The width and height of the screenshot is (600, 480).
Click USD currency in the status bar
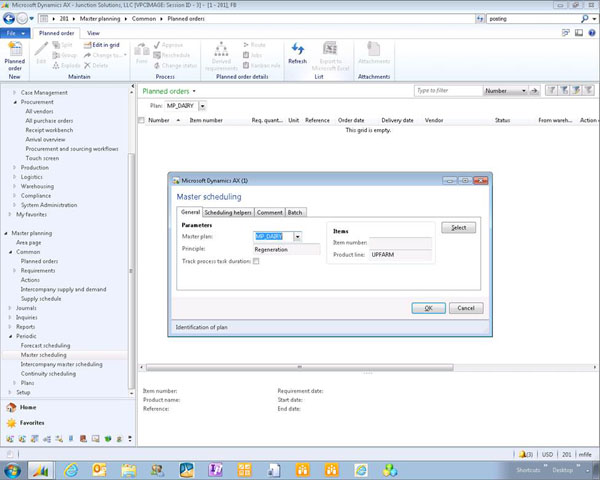click(x=547, y=454)
